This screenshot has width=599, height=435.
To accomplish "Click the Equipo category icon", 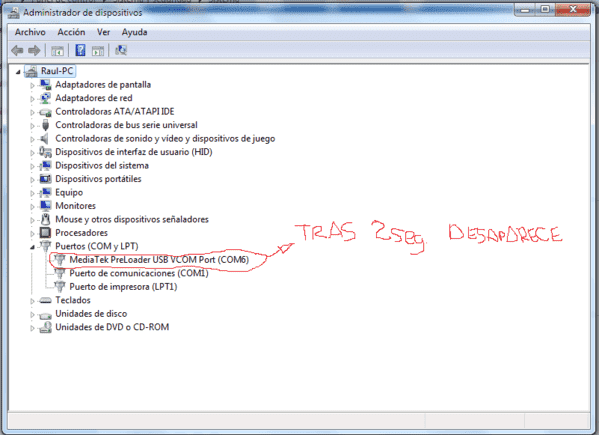I will [x=45, y=192].
